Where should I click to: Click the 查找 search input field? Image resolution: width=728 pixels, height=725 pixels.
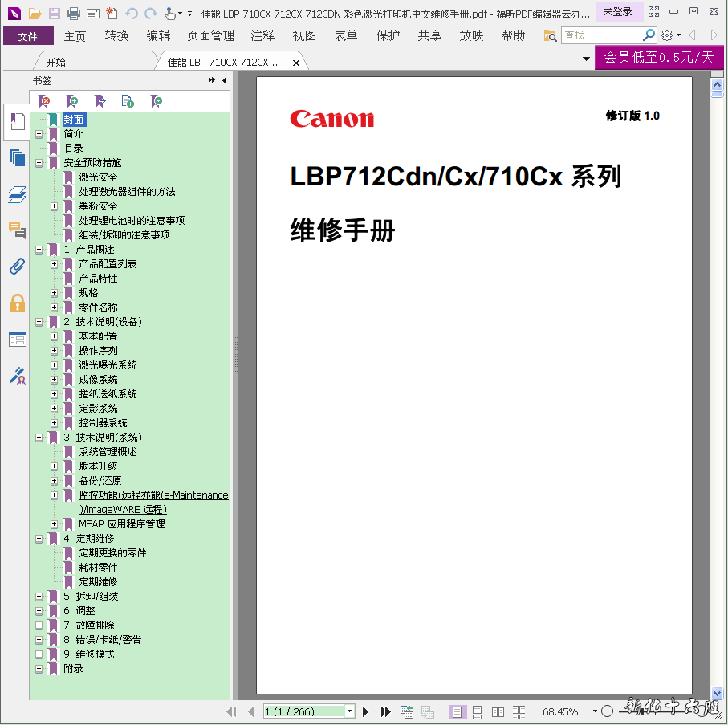[600, 35]
